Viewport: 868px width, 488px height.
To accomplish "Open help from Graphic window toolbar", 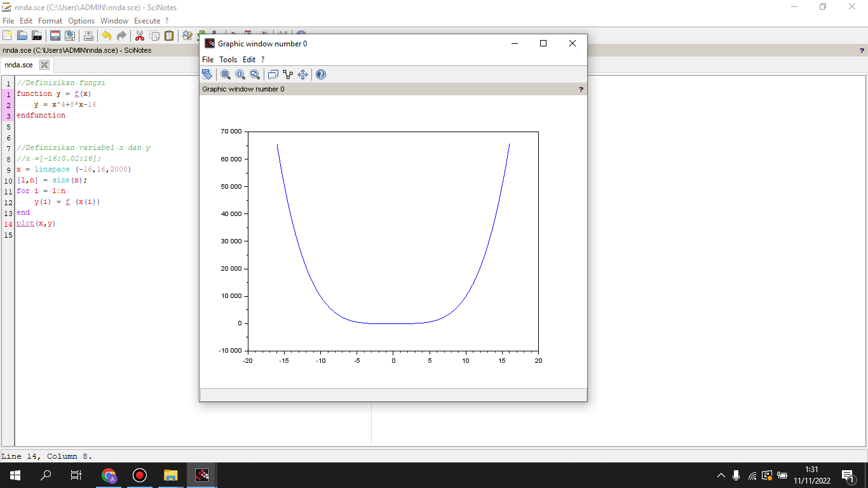I will (x=321, y=74).
